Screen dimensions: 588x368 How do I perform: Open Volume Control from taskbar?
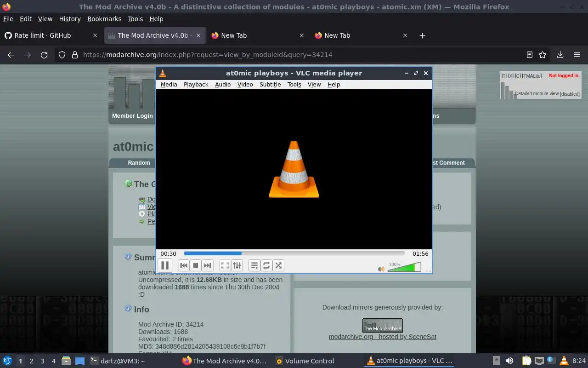point(305,361)
